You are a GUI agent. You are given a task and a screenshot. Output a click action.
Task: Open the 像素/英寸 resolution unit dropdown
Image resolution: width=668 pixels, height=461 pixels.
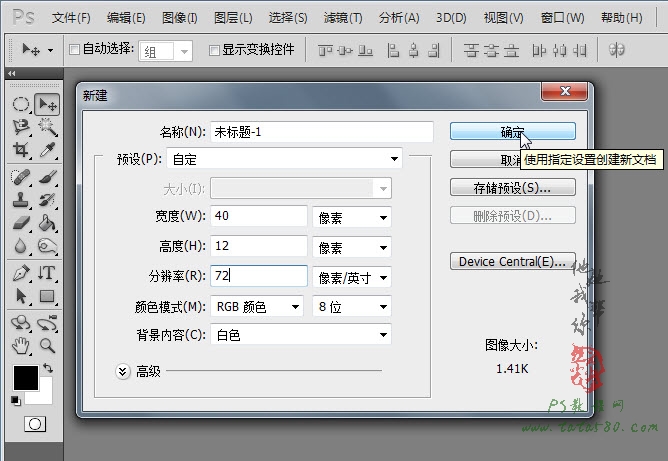coord(352,278)
